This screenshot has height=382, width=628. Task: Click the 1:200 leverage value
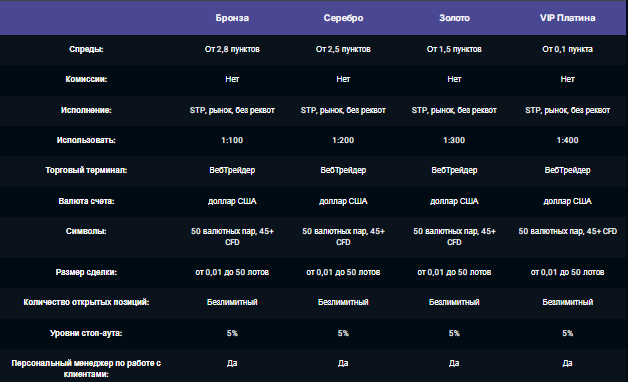point(343,140)
